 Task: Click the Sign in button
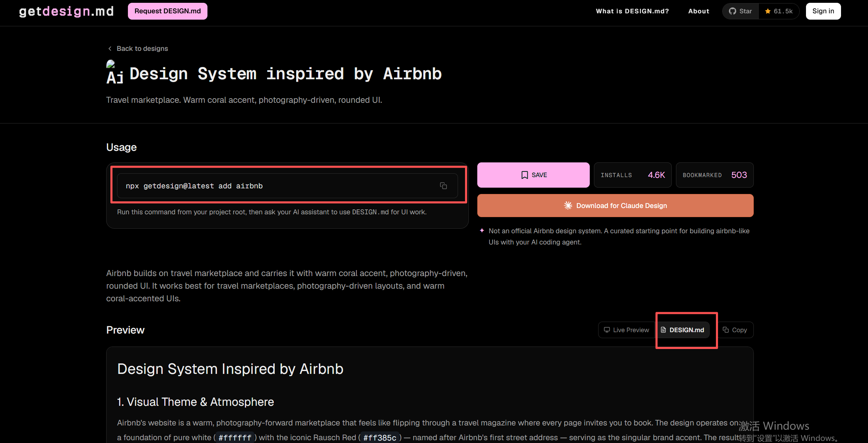[x=823, y=11]
